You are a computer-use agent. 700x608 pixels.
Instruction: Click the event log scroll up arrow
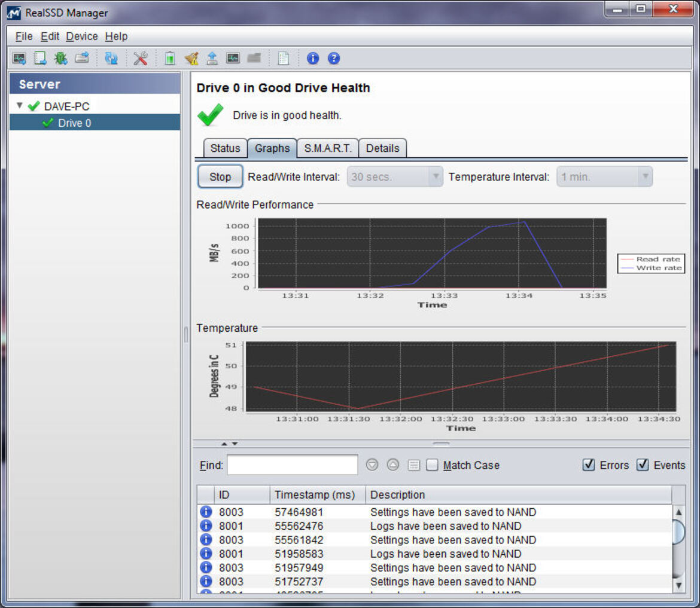point(678,512)
